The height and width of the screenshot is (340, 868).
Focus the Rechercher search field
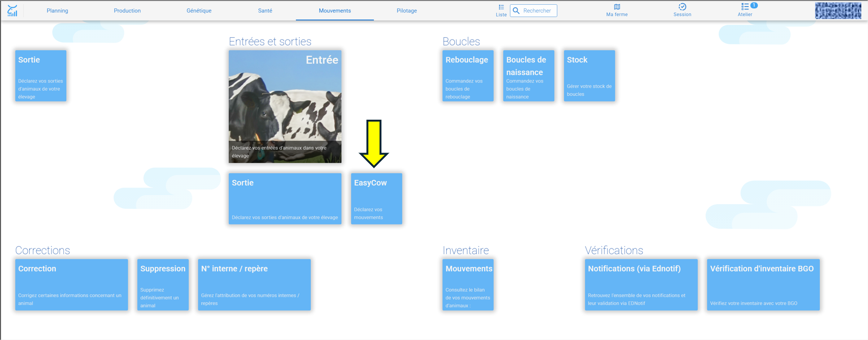click(x=533, y=10)
